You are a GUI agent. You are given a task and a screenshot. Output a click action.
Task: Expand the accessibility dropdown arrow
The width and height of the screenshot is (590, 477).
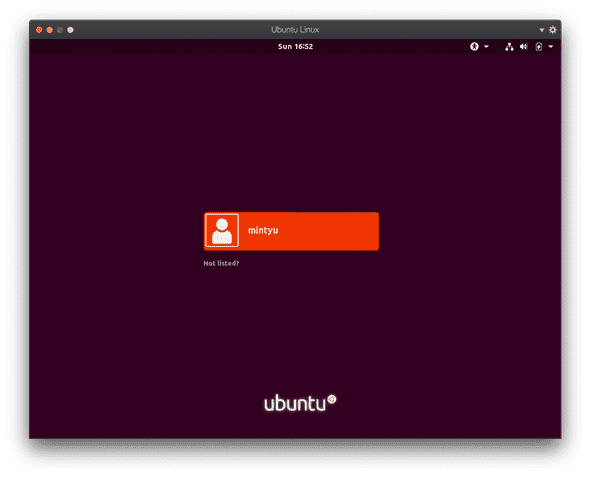click(486, 47)
